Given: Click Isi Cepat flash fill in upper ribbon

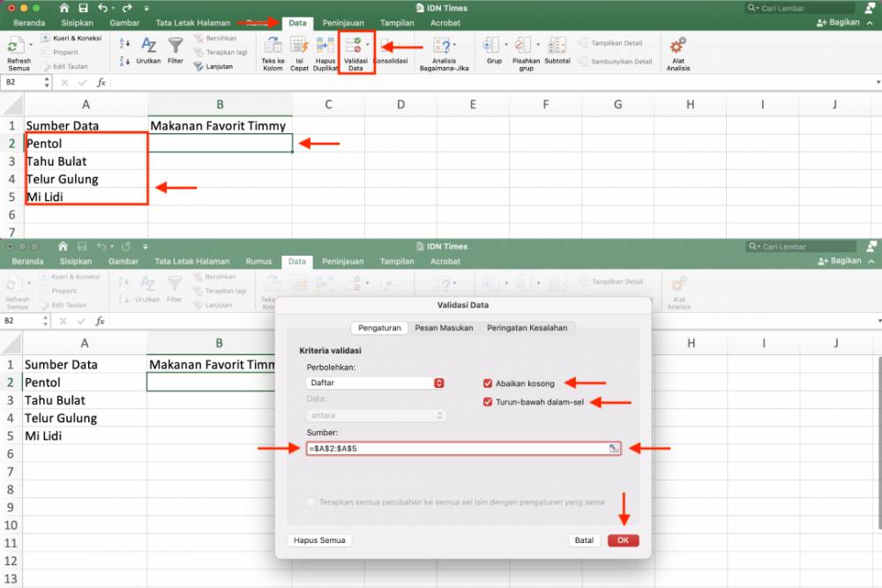Looking at the screenshot, I should [x=299, y=54].
